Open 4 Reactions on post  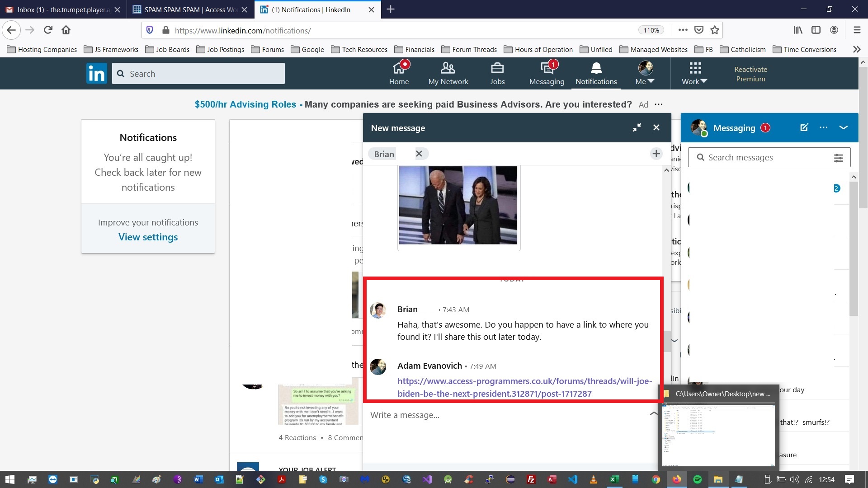tap(297, 437)
